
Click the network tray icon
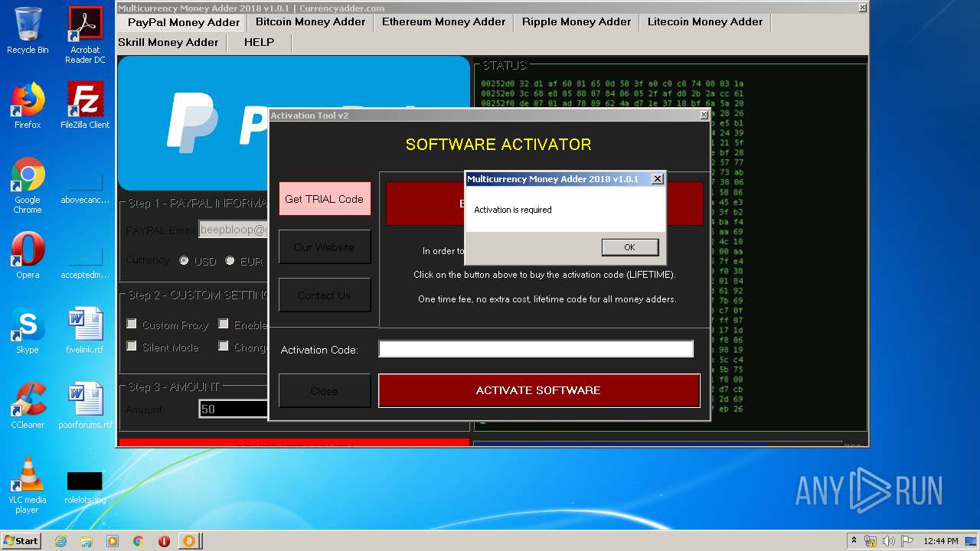click(x=871, y=541)
